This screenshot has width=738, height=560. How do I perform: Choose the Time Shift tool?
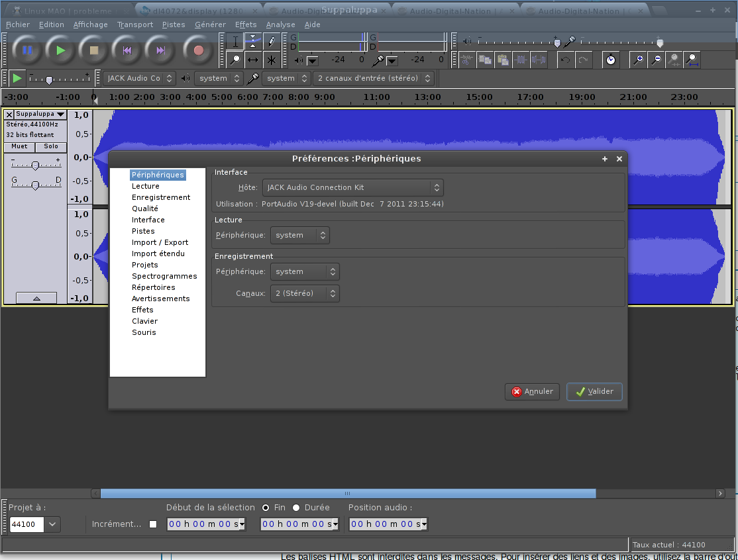[253, 60]
